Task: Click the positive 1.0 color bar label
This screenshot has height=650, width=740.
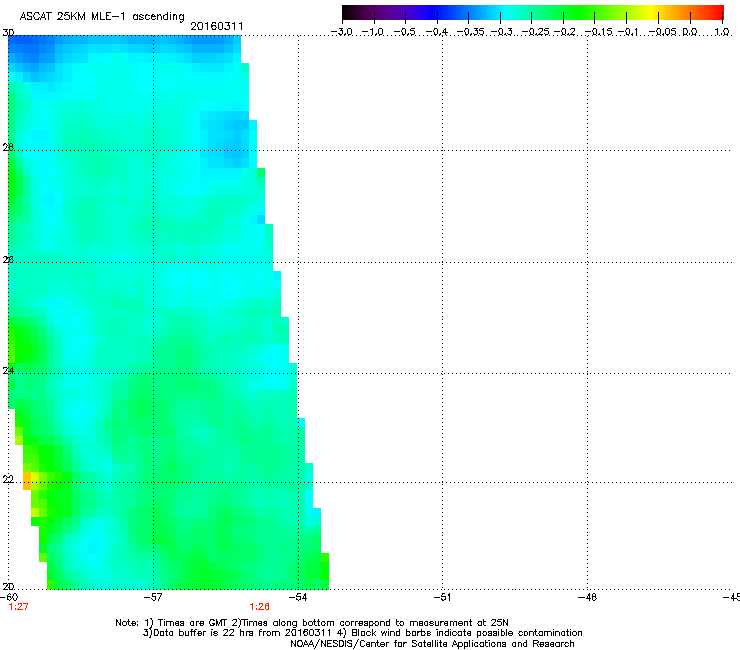Action: click(722, 32)
